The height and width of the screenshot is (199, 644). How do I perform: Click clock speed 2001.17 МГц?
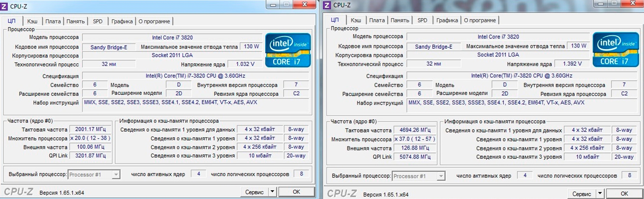[91, 129]
